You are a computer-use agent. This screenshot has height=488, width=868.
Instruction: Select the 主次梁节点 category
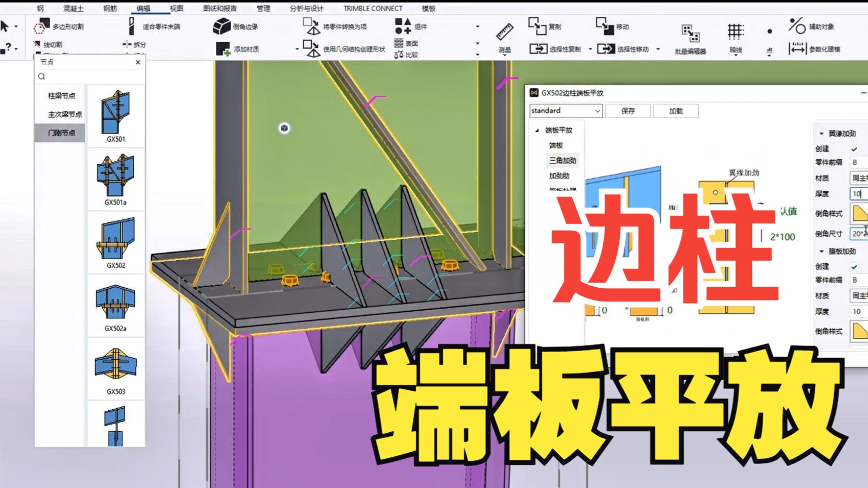[61, 114]
